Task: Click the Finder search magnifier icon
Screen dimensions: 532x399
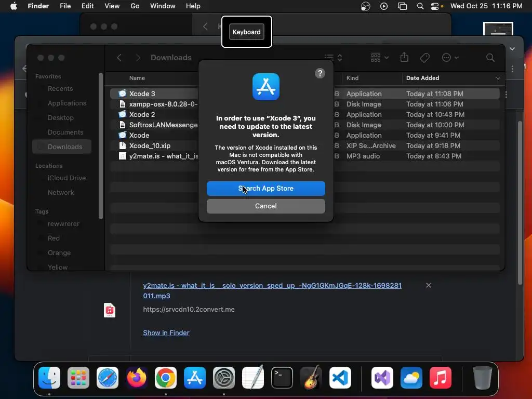Action: point(490,58)
